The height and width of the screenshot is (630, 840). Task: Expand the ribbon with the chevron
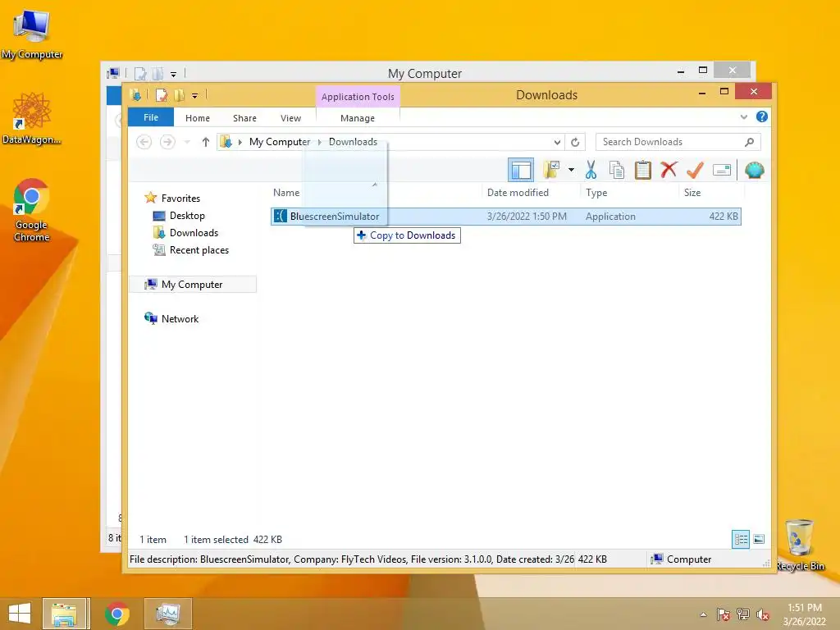[743, 116]
